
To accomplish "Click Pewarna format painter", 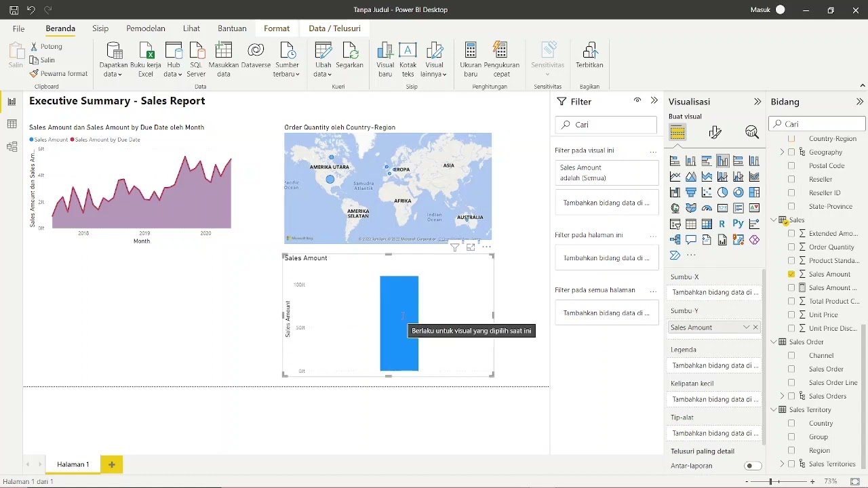I will (x=59, y=73).
